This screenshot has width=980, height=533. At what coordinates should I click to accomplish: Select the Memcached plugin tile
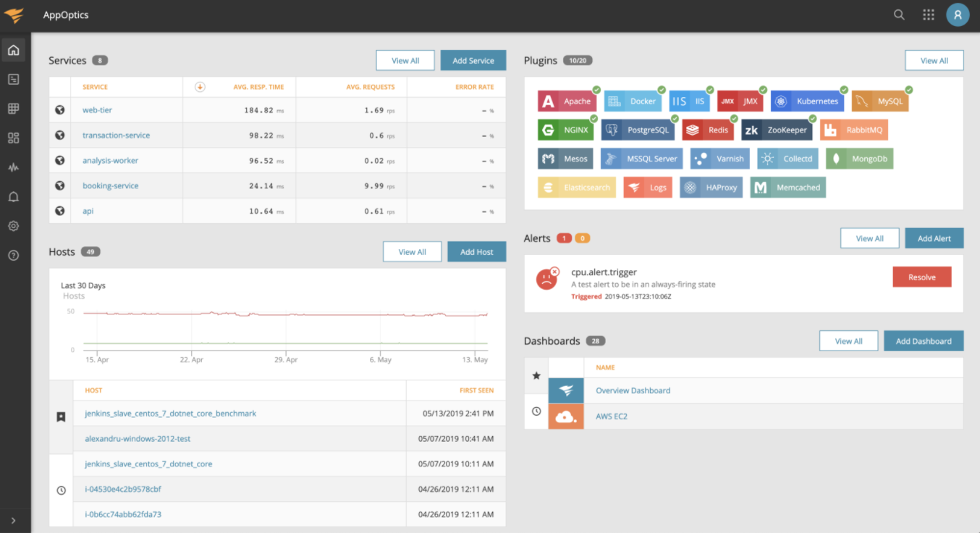(x=788, y=188)
